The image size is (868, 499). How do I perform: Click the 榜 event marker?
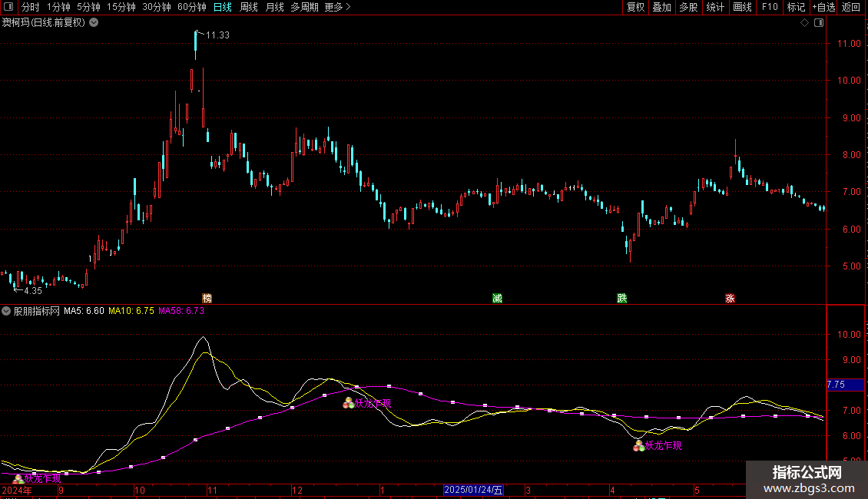coord(207,298)
